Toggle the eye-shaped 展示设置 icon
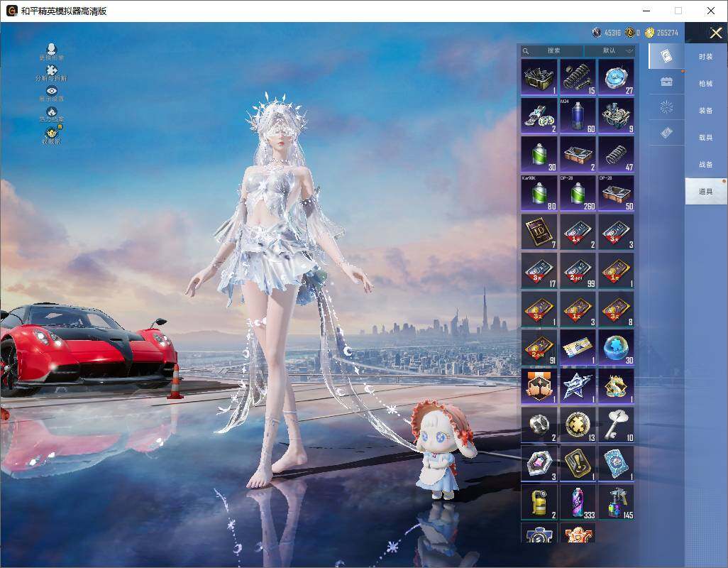This screenshot has width=728, height=568. coord(52,93)
